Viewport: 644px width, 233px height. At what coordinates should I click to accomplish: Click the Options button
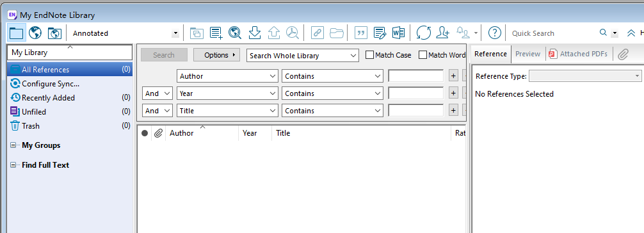coord(216,55)
